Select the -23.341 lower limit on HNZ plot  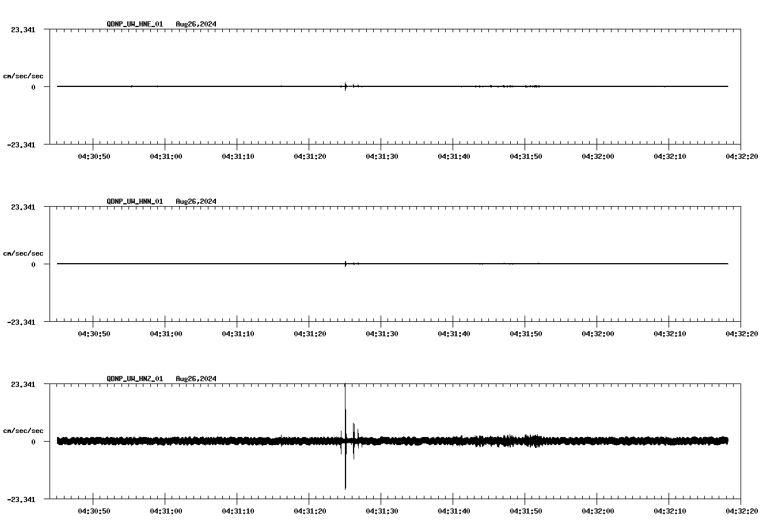tap(21, 500)
